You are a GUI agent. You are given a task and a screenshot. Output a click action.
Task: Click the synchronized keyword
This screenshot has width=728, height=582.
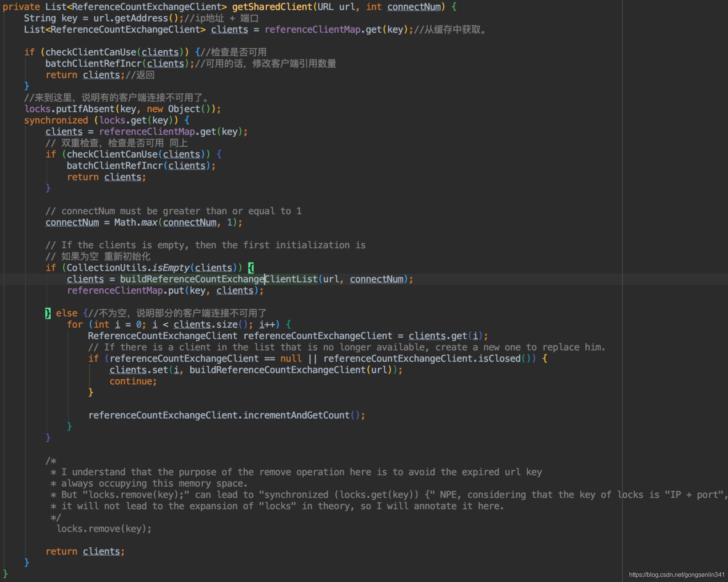(56, 121)
